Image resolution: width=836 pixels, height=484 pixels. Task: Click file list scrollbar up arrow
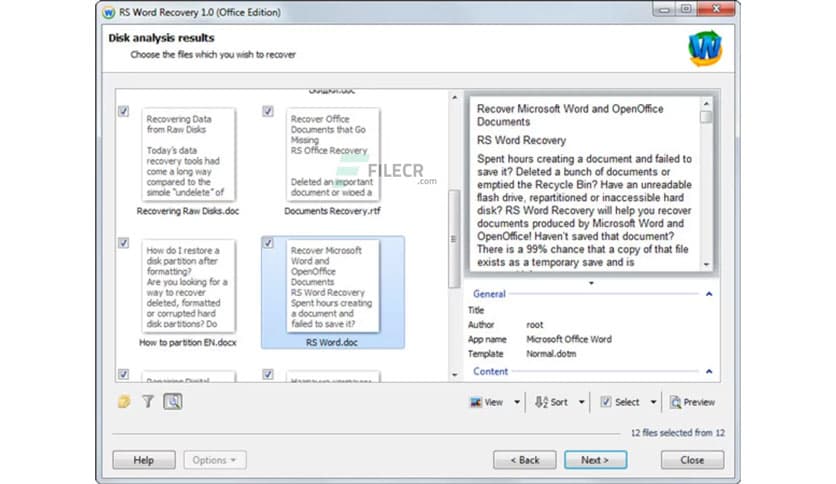pos(454,98)
